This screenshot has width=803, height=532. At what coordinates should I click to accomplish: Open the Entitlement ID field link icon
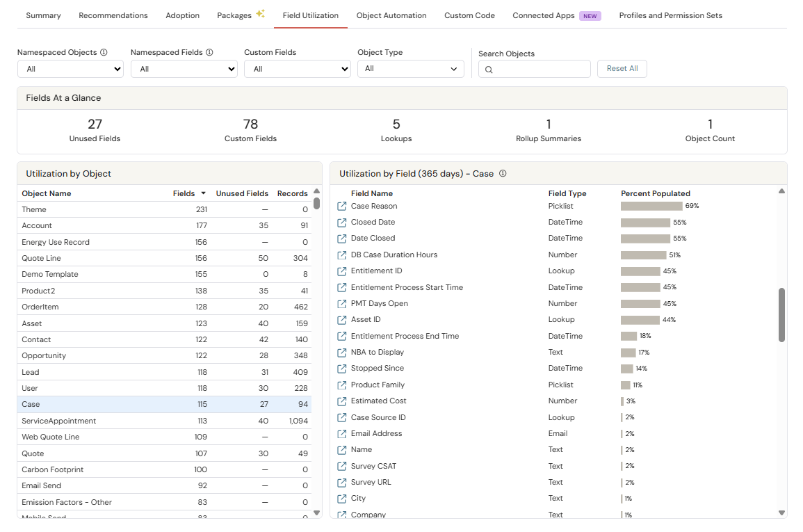(x=341, y=271)
